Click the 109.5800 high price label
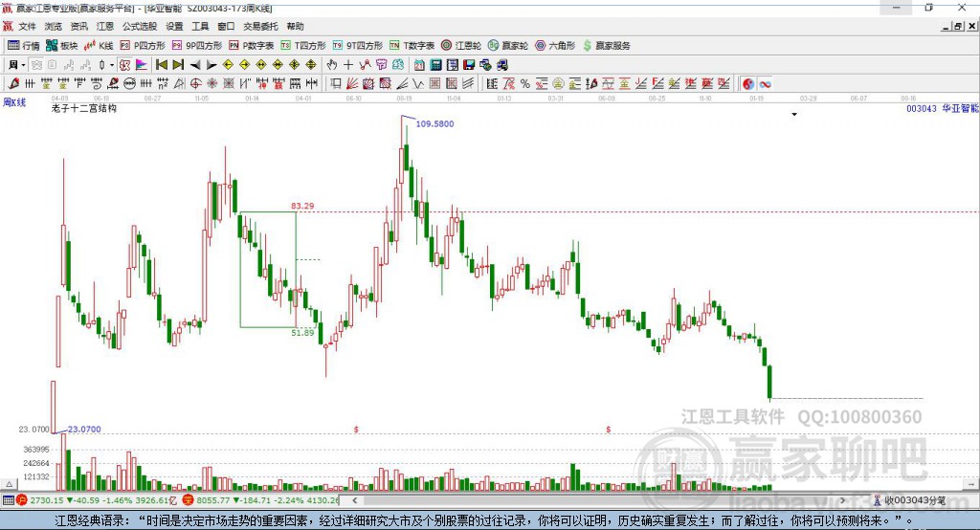980x530 pixels. pos(435,123)
